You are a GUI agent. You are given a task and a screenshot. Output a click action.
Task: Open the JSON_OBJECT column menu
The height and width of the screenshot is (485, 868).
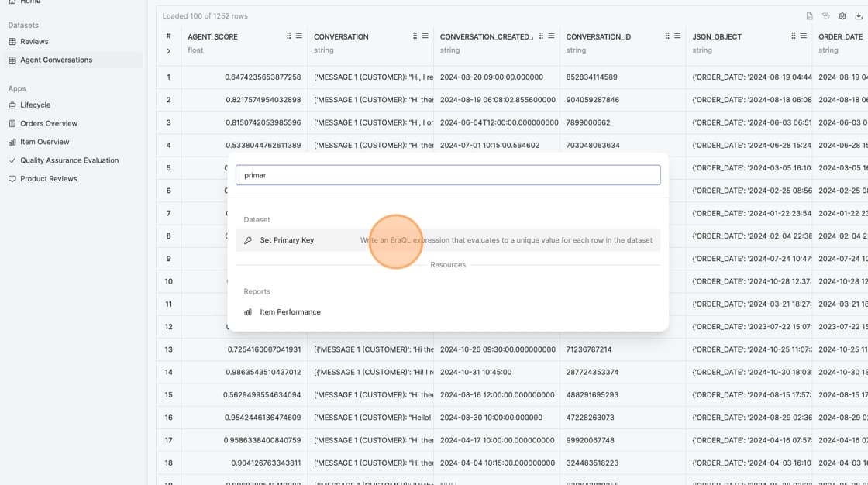pyautogui.click(x=804, y=36)
